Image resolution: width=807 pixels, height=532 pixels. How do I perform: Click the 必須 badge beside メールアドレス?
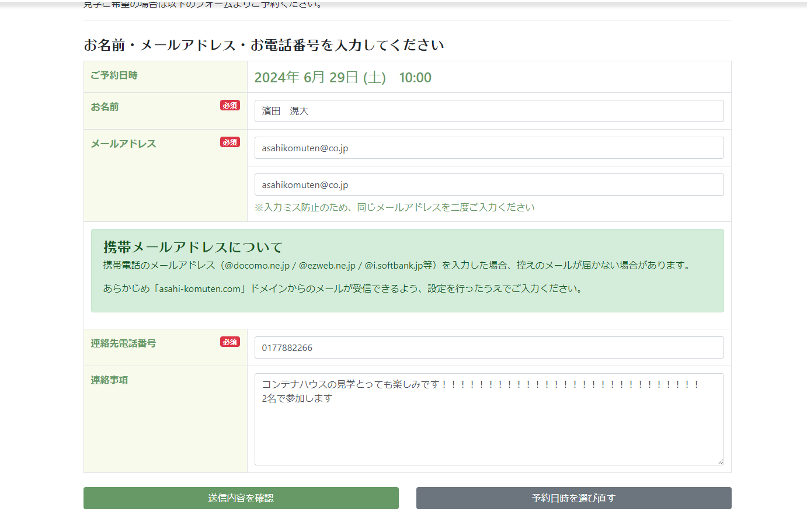229,142
